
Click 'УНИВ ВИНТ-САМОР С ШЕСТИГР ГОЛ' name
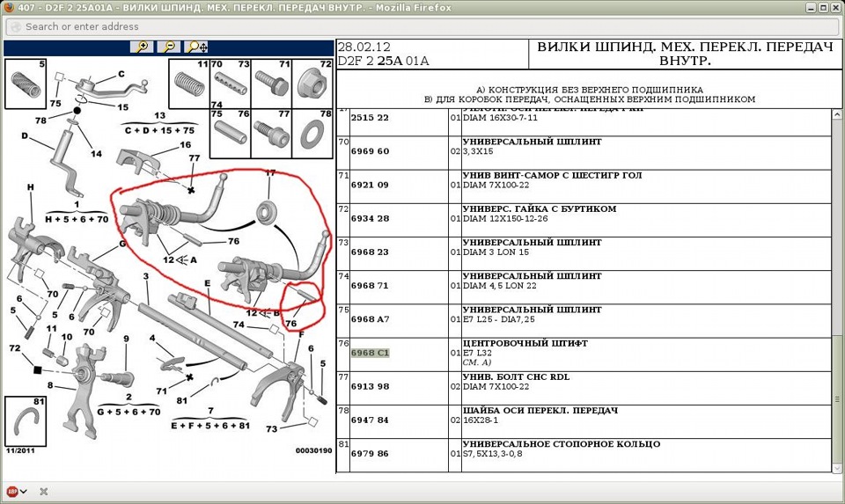(x=553, y=176)
